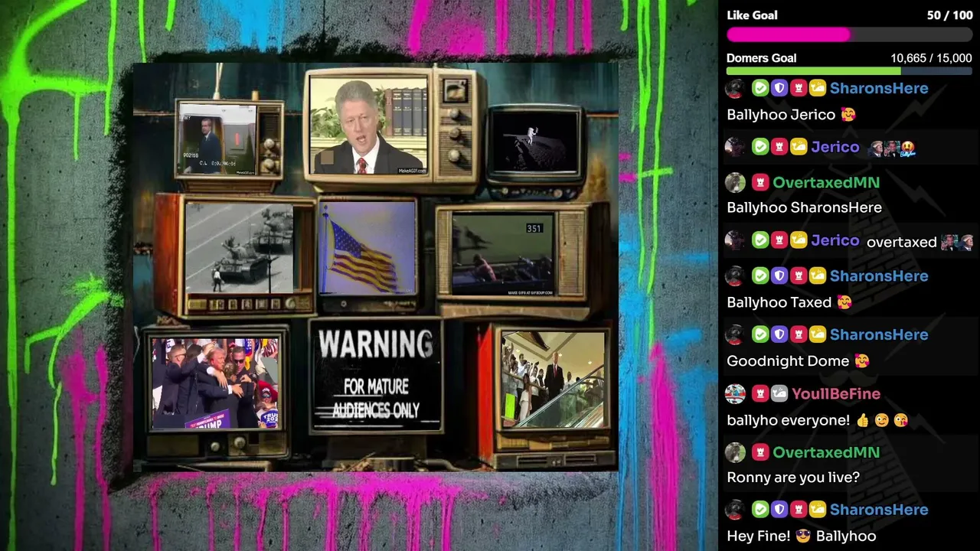The image size is (980, 551).
Task: Click the 'Goodnight Dome' message text
Action: point(788,361)
